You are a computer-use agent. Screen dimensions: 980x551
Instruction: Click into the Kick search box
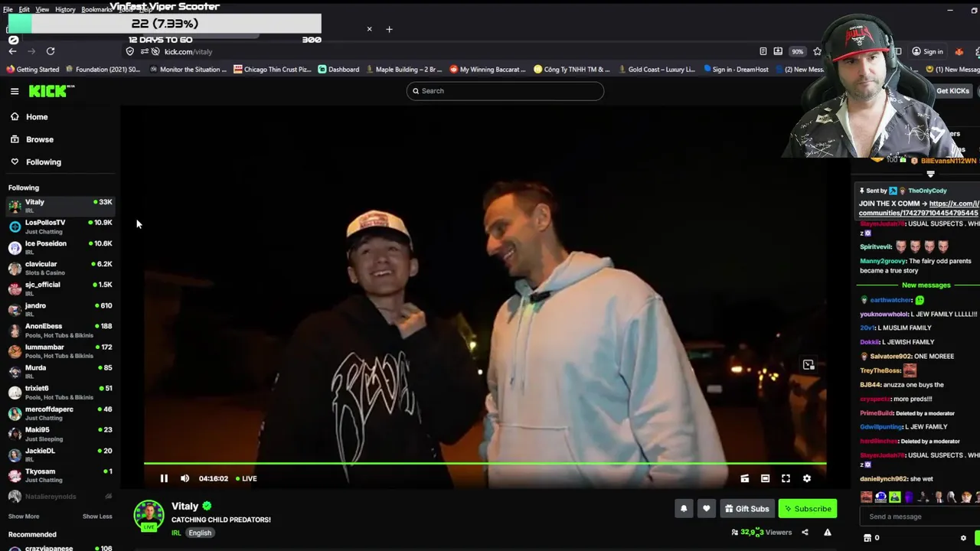pyautogui.click(x=505, y=91)
